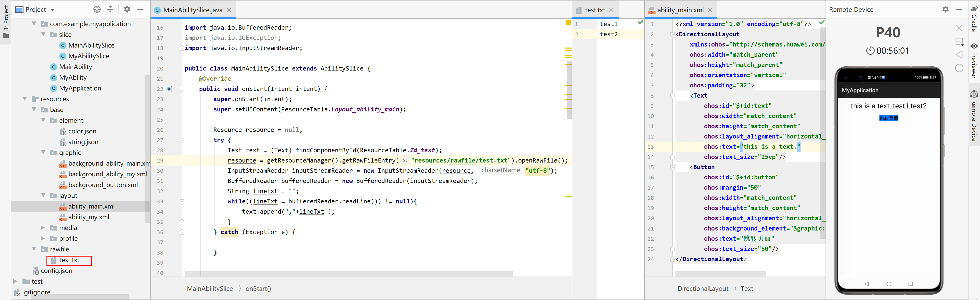Click green checkmark in ability_main.xml editor
Screen dimensions: 980x300
(x=822, y=22)
